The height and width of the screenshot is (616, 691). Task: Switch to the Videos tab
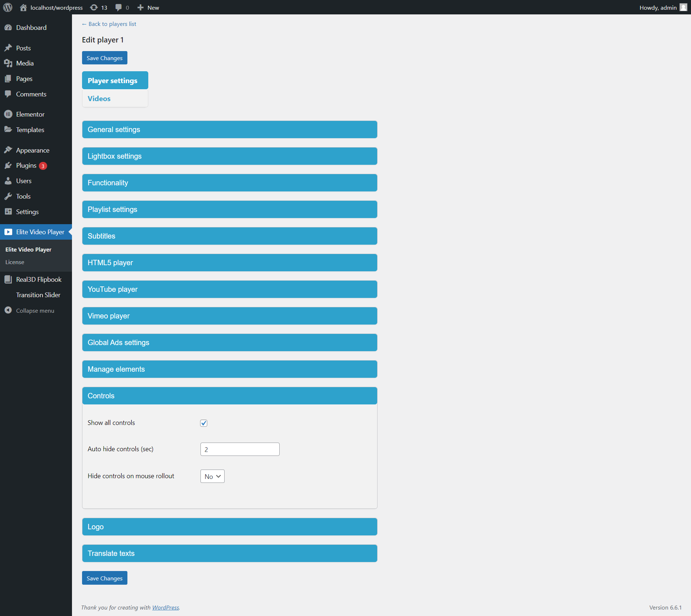pos(99,99)
